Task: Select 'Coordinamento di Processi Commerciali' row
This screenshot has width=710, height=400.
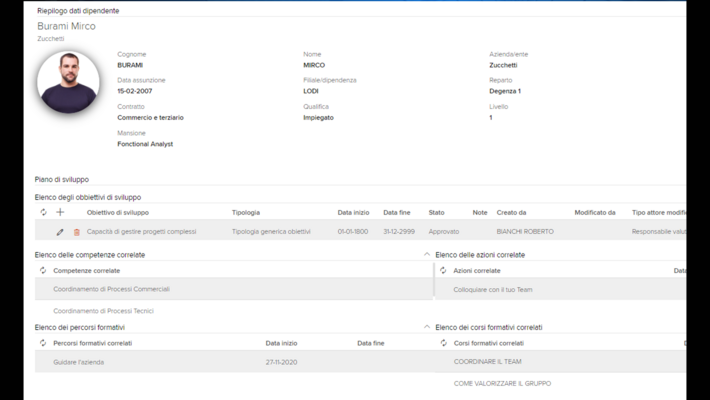Action: (111, 289)
